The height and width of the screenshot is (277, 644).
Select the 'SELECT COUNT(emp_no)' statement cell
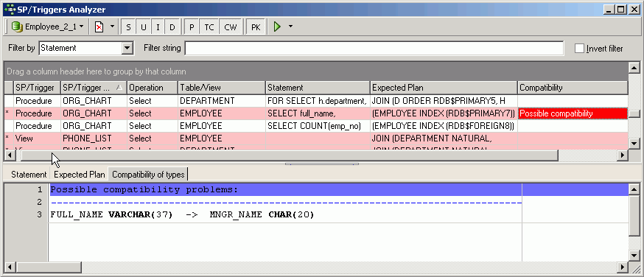point(318,126)
